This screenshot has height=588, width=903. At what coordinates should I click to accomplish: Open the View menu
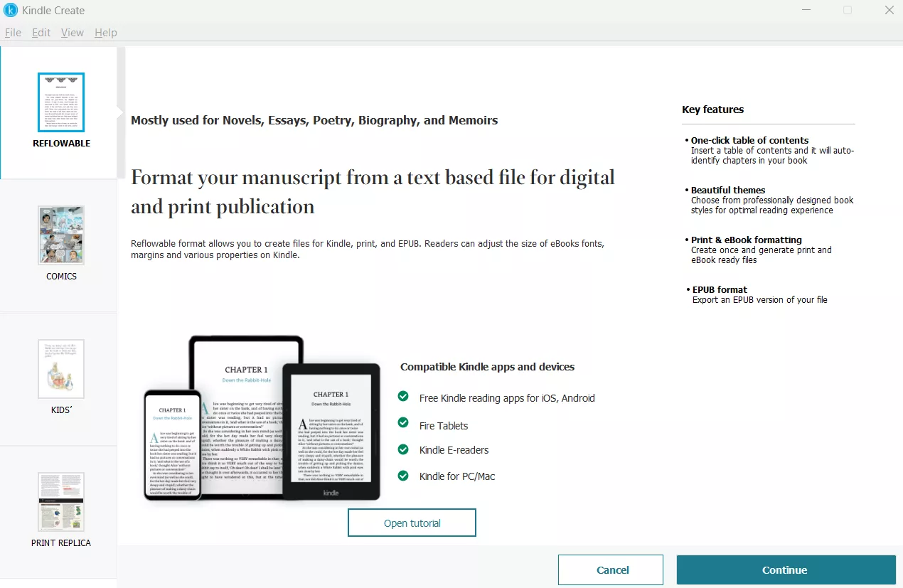point(72,33)
